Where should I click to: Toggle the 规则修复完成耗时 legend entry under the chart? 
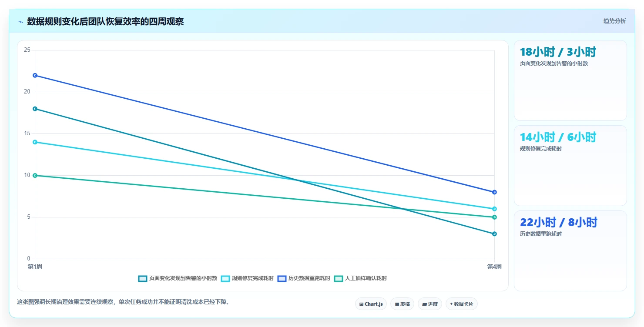click(247, 278)
